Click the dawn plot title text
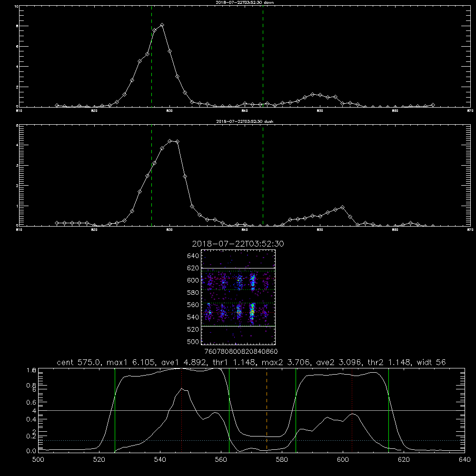This screenshot has height=476, width=476. (245, 2)
